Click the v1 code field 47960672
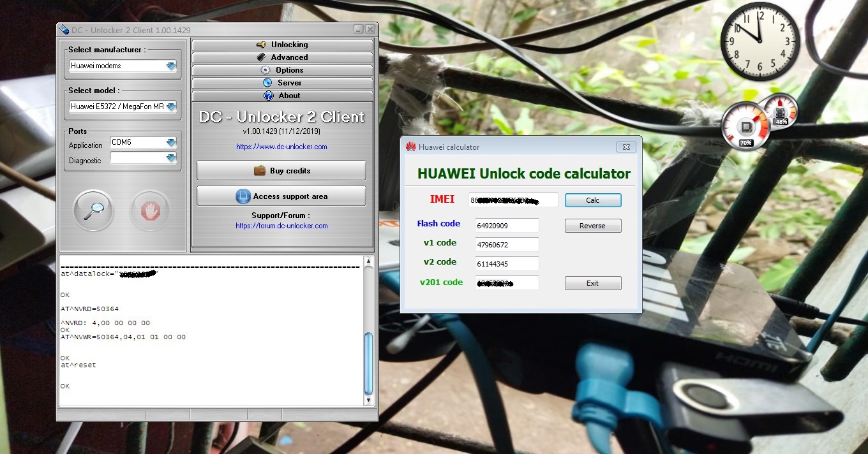 [507, 245]
